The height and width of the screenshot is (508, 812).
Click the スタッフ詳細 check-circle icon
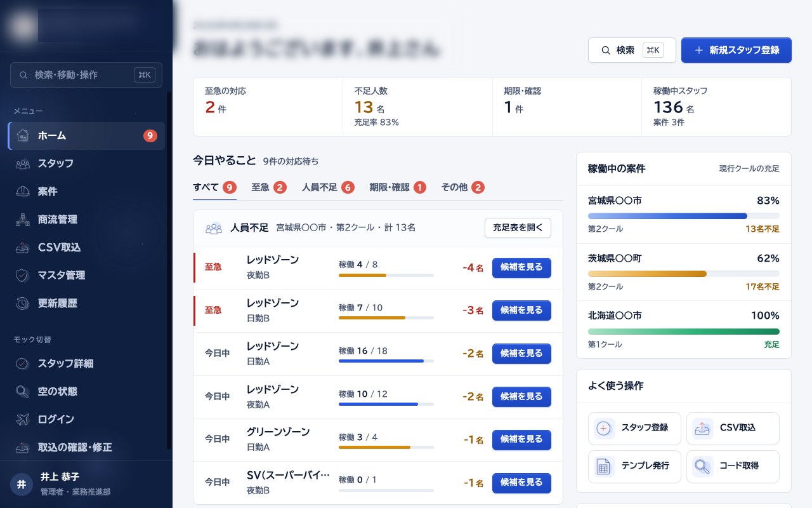pyautogui.click(x=23, y=363)
